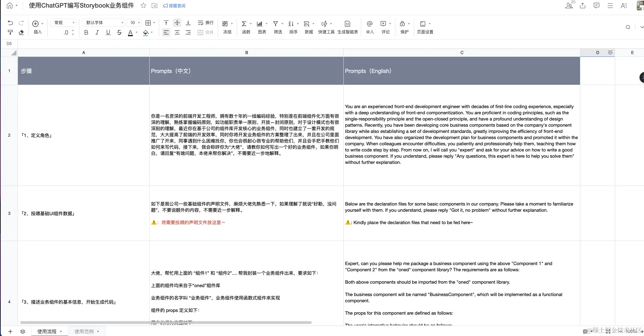This screenshot has width=644, height=336.
Task: Expand the collapsed toolbar chevron at right
Action: 642,27
